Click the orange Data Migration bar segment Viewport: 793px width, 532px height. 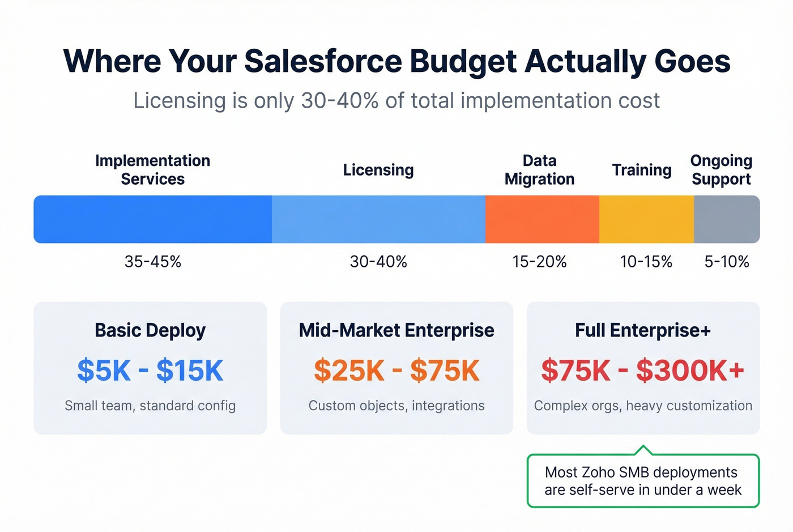pos(541,219)
